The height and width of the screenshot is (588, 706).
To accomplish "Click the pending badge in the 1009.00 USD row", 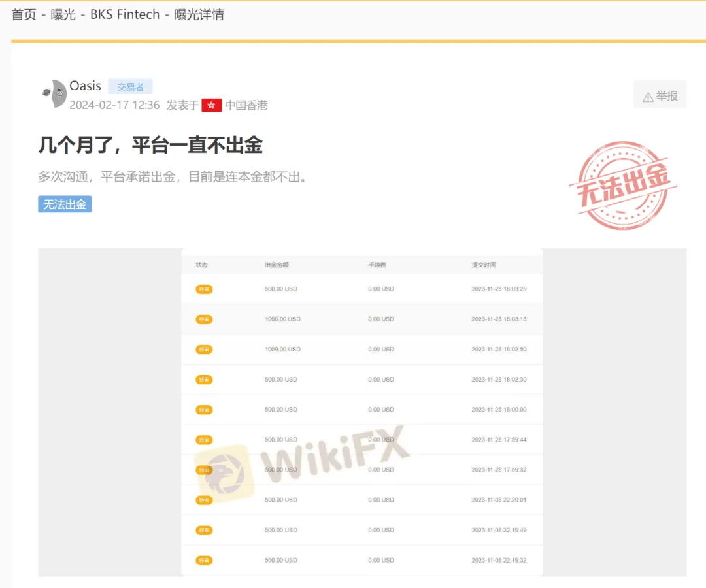I will pyautogui.click(x=204, y=350).
